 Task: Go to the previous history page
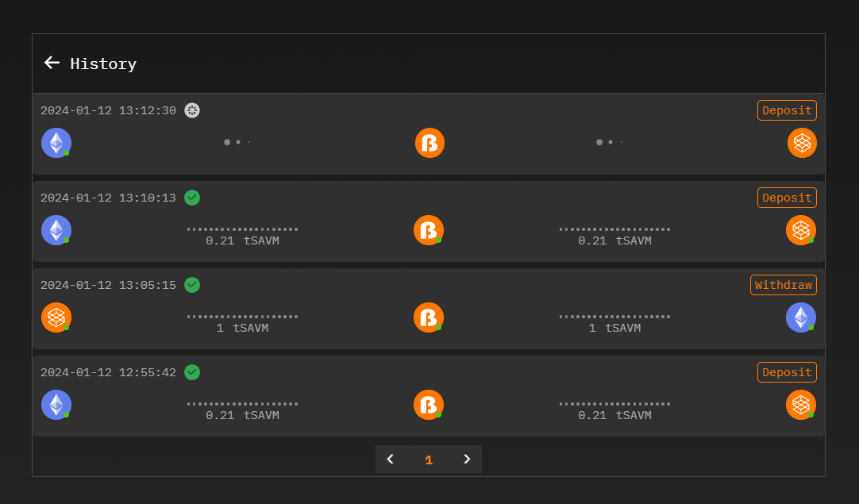pyautogui.click(x=390, y=459)
